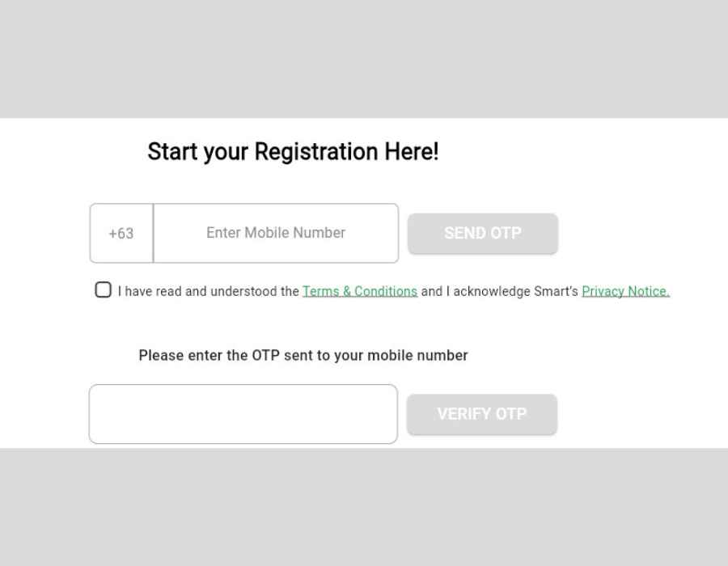
Task: Click the +63 country code prefix
Action: pos(121,234)
